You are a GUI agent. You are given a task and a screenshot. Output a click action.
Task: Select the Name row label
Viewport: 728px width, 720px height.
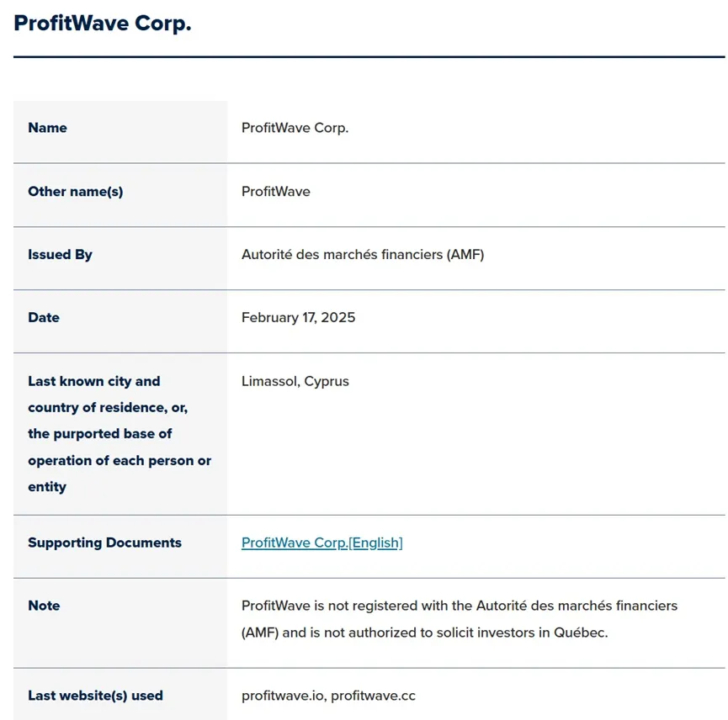click(x=47, y=128)
